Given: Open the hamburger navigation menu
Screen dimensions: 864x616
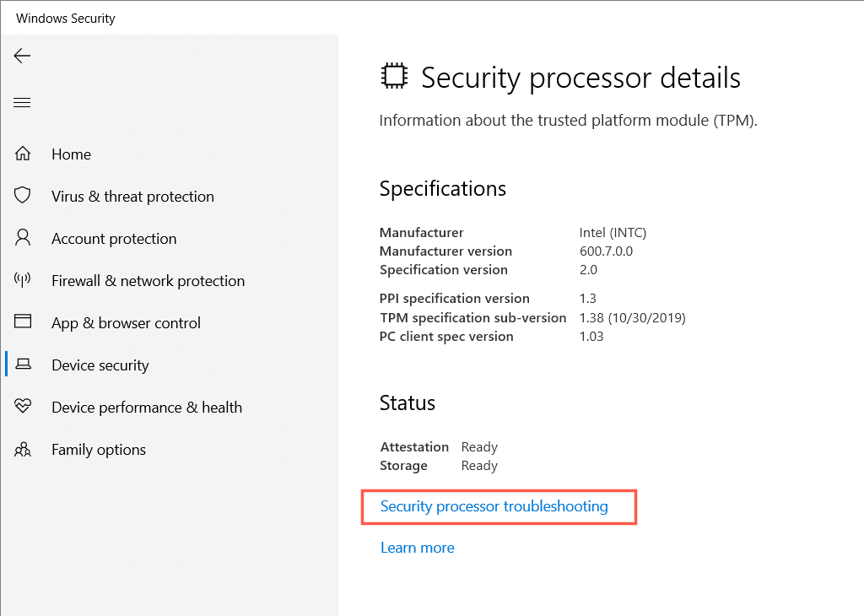Looking at the screenshot, I should click(22, 103).
